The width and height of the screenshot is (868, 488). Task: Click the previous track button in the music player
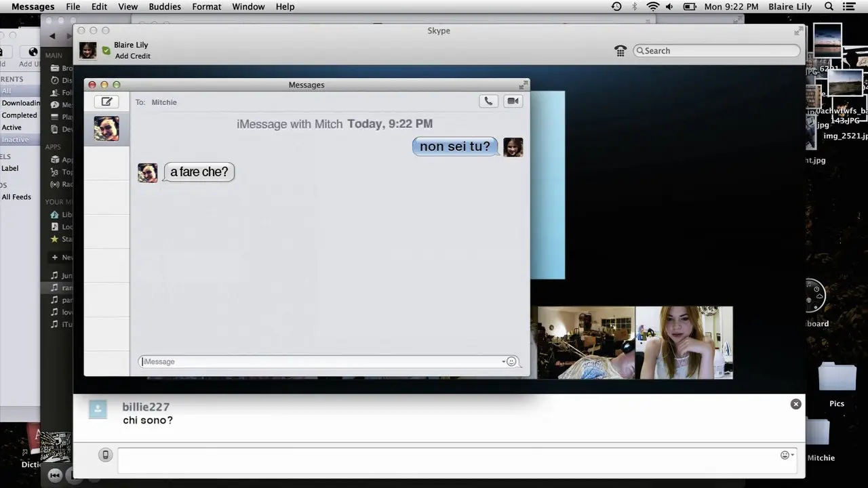point(55,475)
